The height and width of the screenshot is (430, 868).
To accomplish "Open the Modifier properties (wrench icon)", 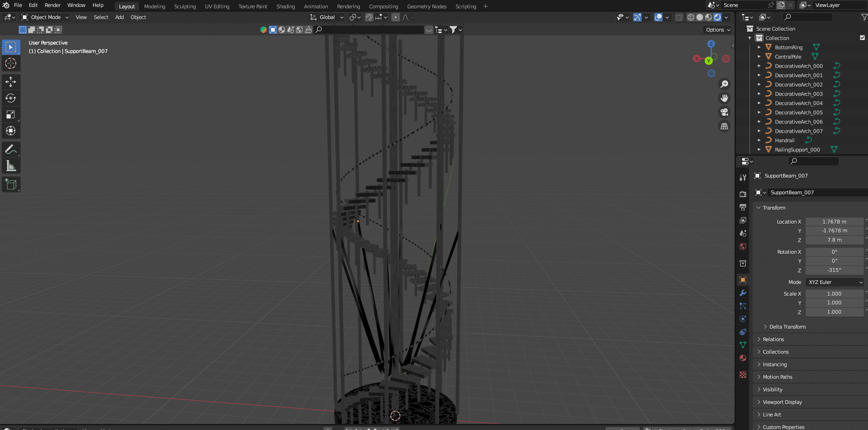I will click(742, 293).
